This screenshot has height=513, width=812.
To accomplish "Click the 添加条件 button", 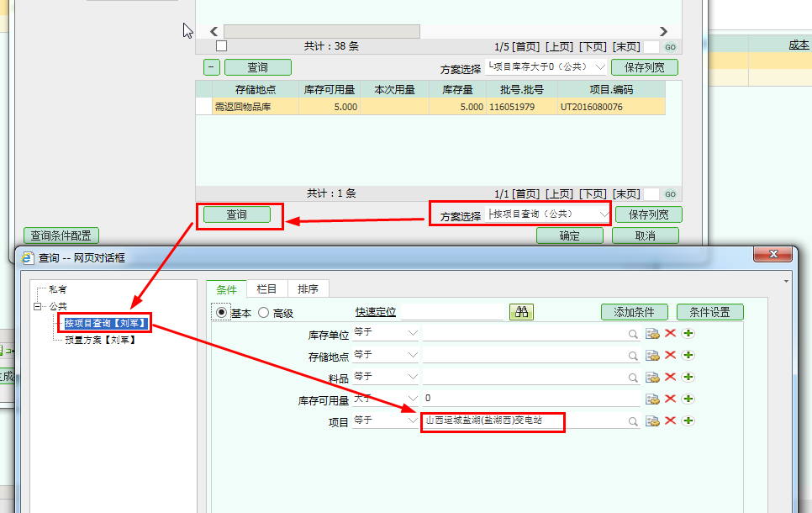I will tap(634, 312).
